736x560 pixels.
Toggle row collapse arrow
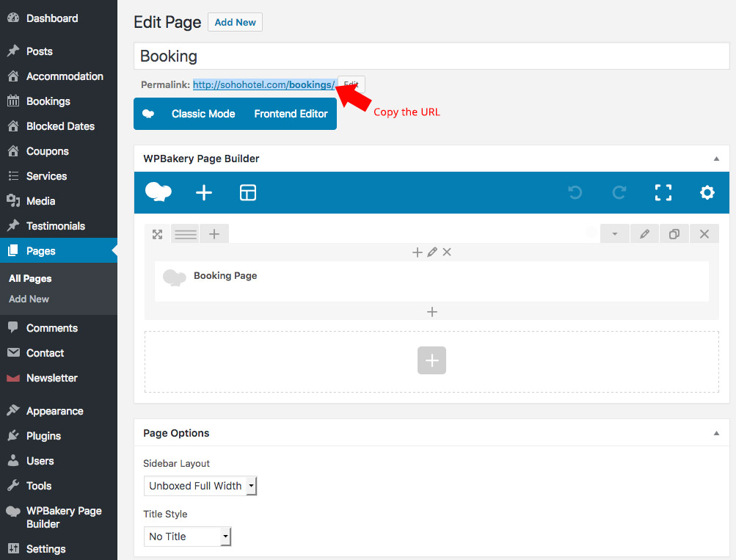615,234
